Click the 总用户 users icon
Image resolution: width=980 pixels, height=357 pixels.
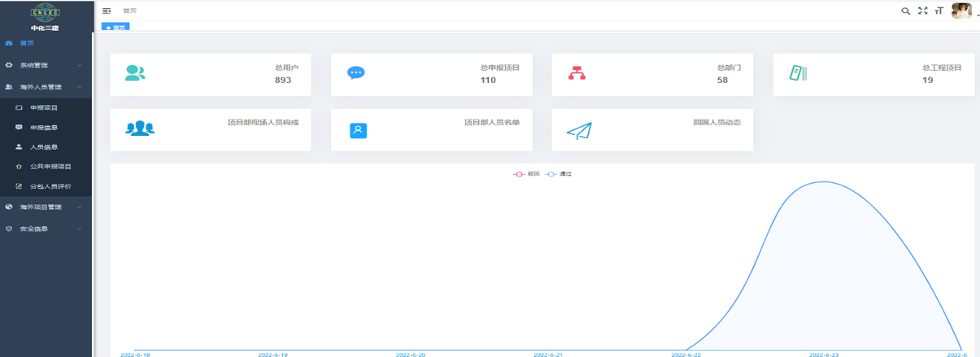136,73
